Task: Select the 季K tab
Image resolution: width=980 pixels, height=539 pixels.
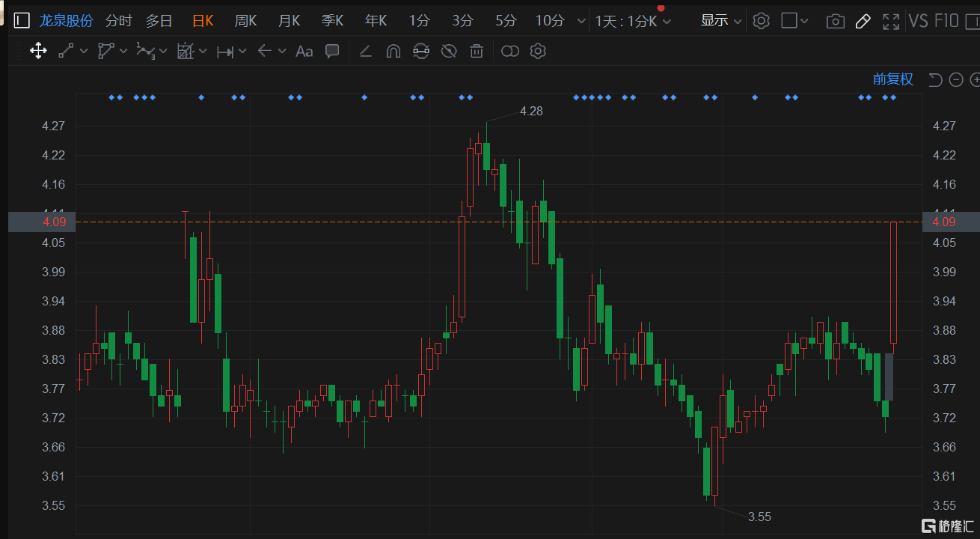Action: pyautogui.click(x=332, y=21)
